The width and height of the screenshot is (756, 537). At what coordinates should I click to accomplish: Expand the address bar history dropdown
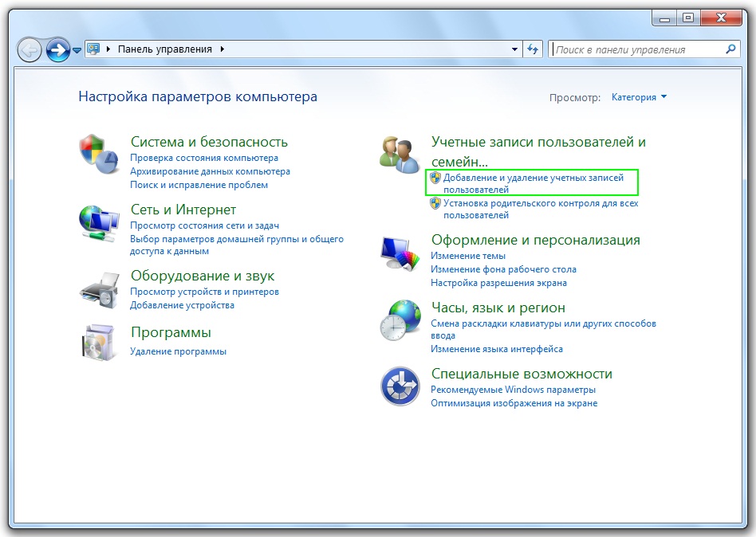514,49
